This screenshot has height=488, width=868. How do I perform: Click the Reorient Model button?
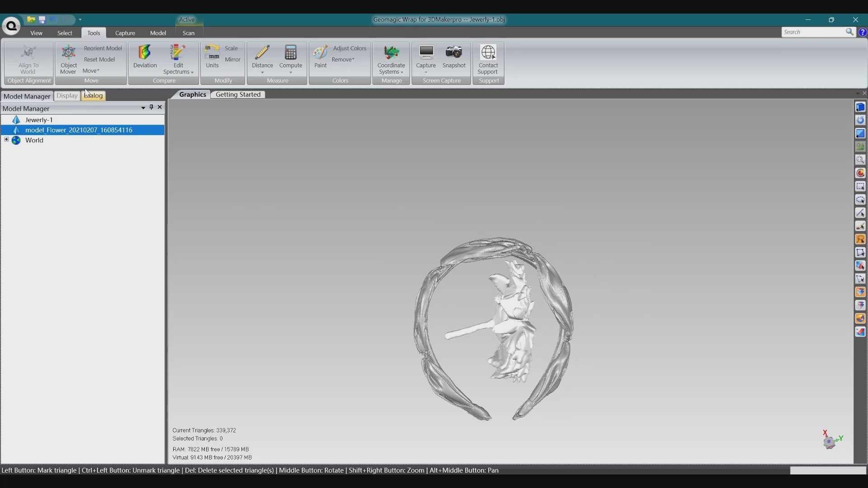point(103,48)
